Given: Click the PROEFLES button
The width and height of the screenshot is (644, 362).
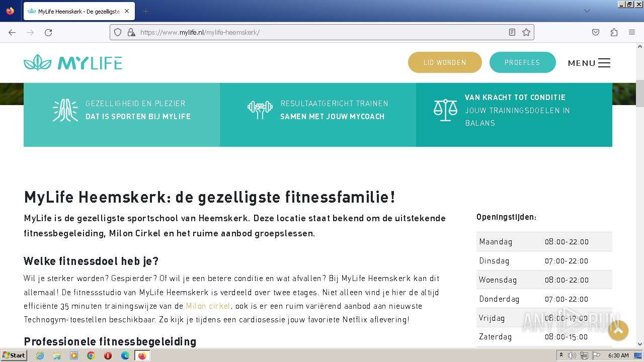Looking at the screenshot, I should click(522, 62).
